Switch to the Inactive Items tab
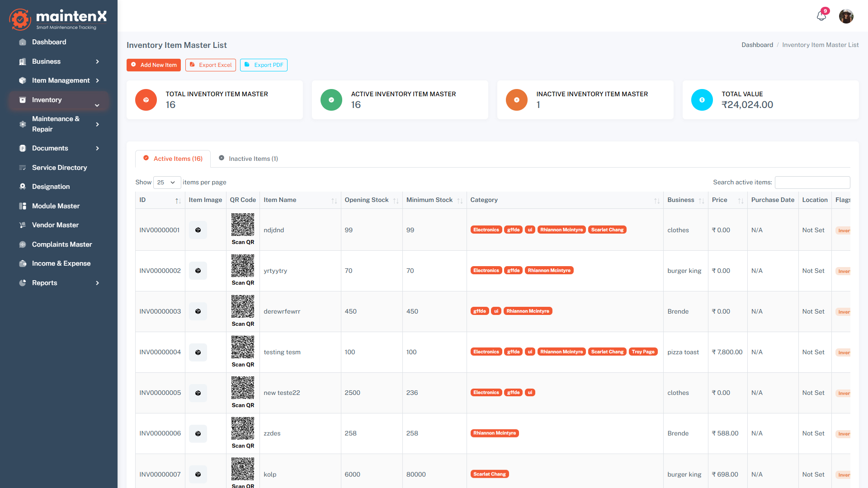 (x=248, y=159)
